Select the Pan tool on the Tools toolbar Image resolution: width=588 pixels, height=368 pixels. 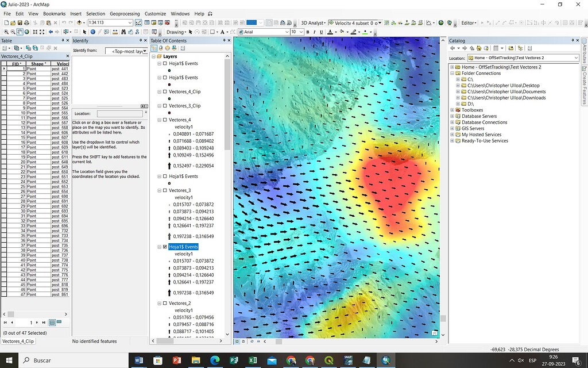coord(19,32)
